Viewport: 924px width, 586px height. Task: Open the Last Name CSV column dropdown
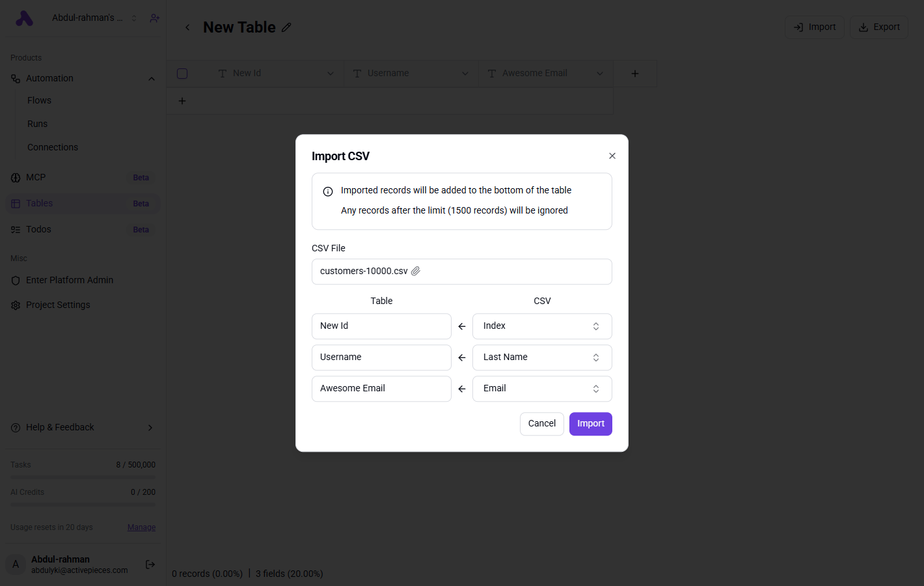click(542, 357)
